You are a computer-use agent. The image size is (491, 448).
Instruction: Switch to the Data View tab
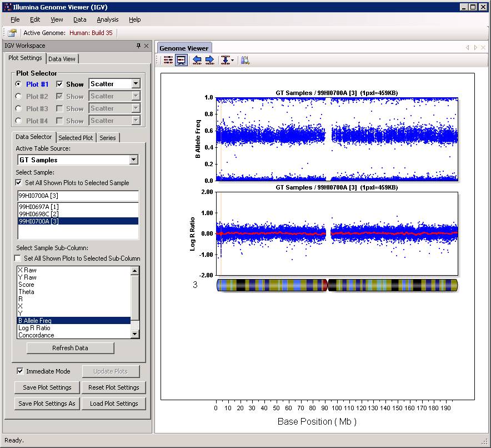62,58
